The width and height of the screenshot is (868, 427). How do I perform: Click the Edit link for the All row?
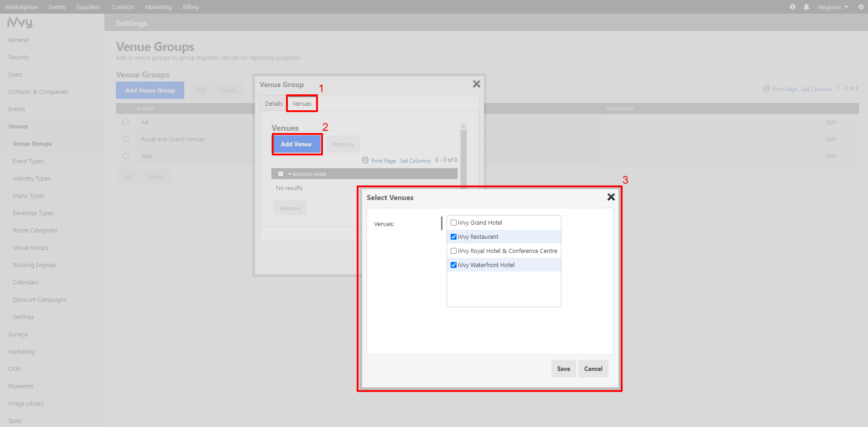[831, 122]
